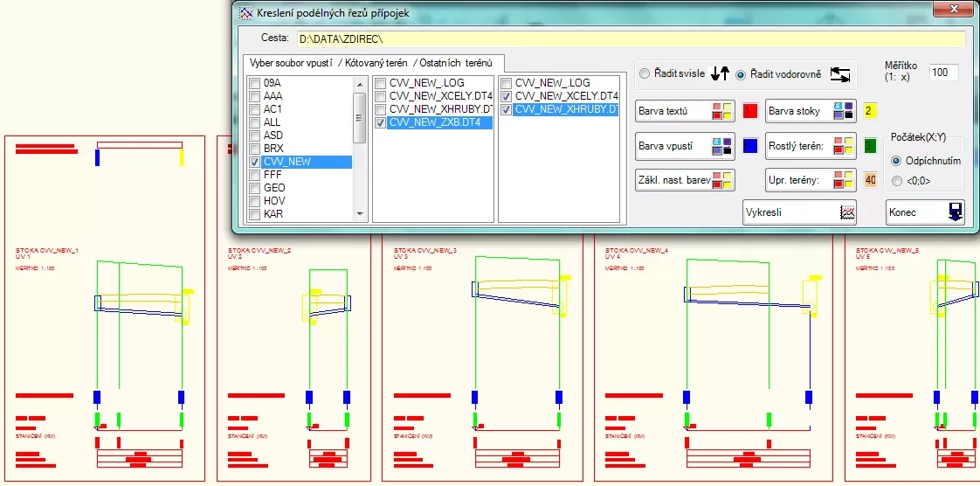Open the Barva vpustí color picker button

pos(685,146)
